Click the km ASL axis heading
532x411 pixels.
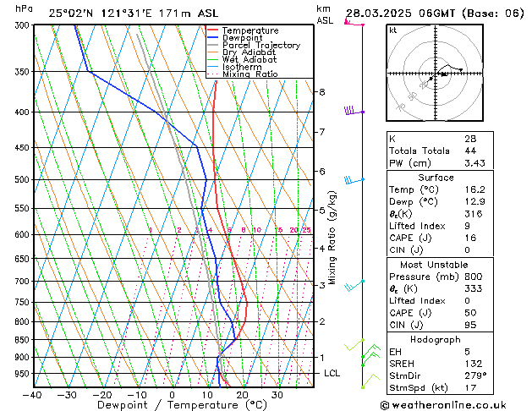(325, 14)
